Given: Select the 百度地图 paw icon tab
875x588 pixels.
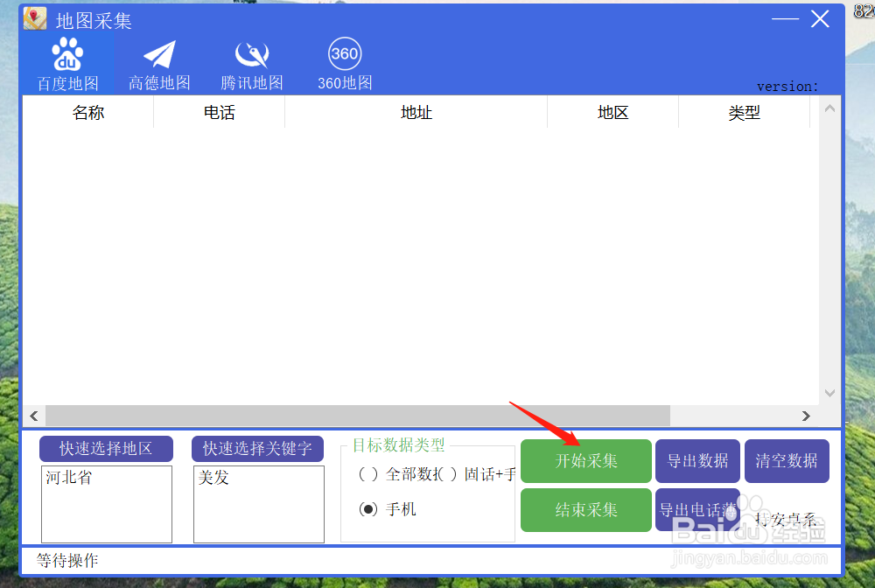Looking at the screenshot, I should click(x=67, y=64).
